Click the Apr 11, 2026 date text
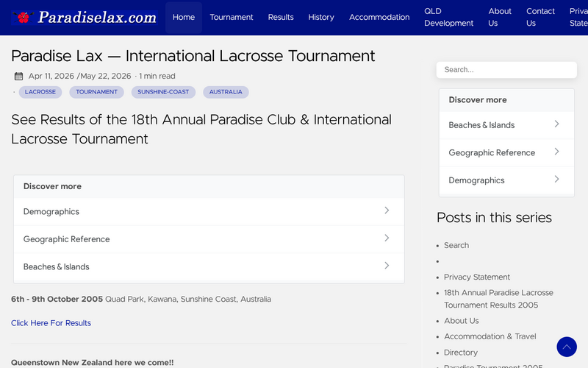The image size is (588, 368). point(51,77)
